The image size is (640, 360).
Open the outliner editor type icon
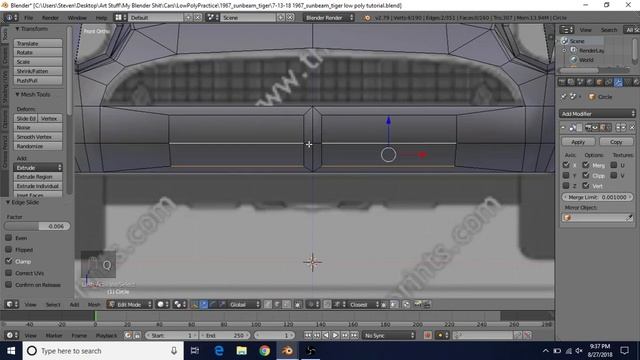[x=566, y=29]
